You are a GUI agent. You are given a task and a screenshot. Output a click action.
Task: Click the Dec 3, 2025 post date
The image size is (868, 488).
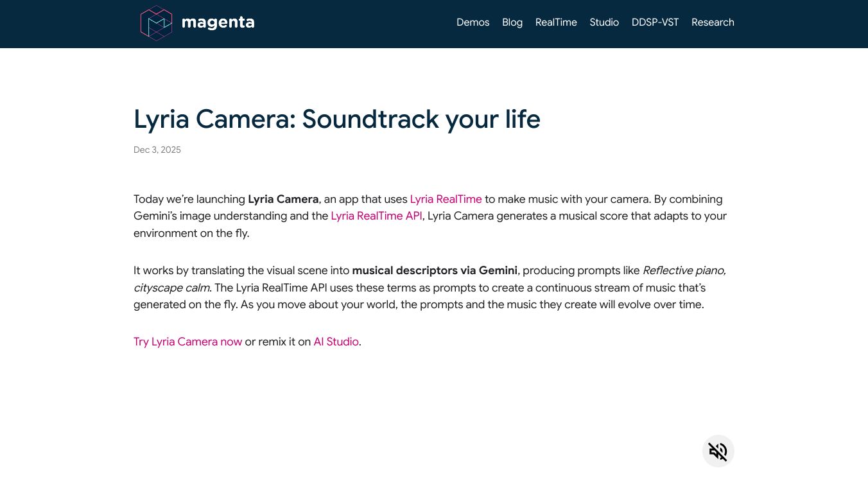coord(157,150)
